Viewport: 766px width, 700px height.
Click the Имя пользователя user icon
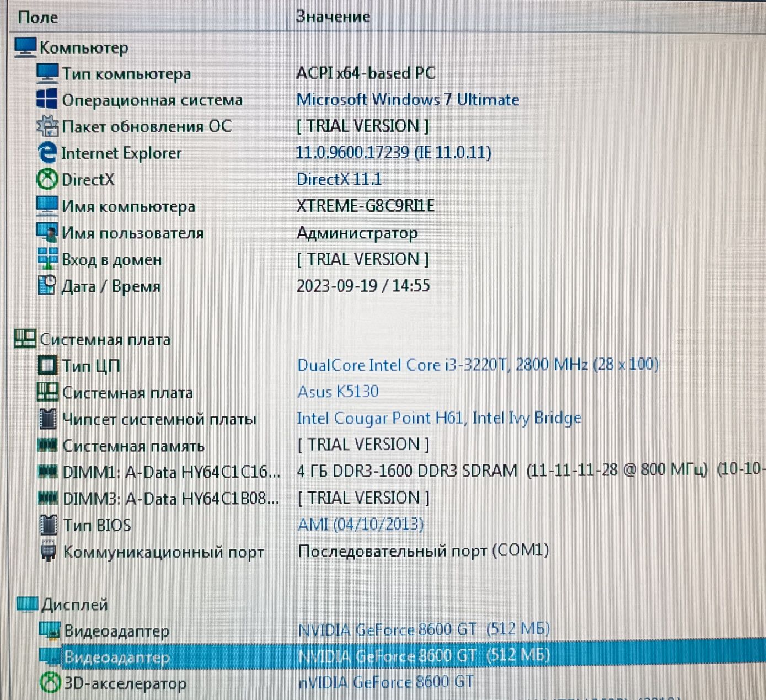pyautogui.click(x=47, y=232)
